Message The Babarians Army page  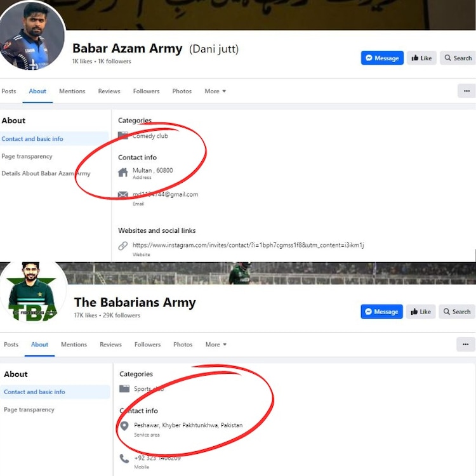tap(382, 312)
